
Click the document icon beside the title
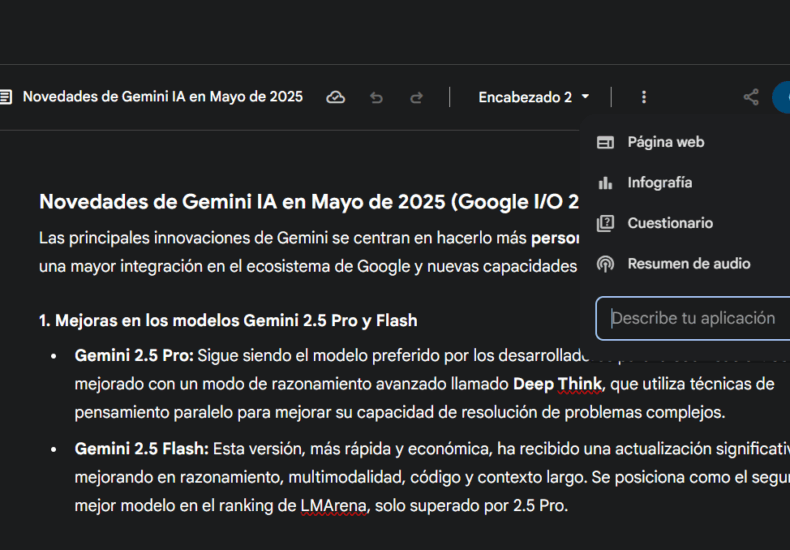pyautogui.click(x=5, y=97)
